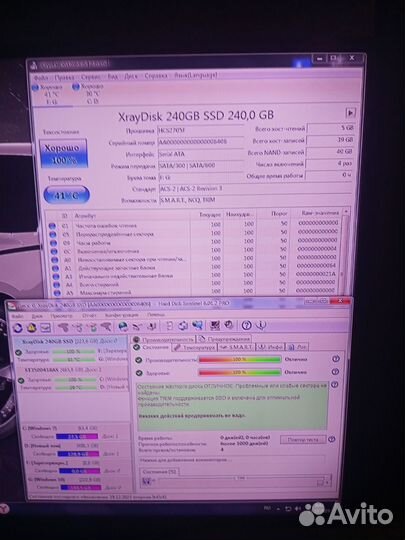The height and width of the screenshot is (540, 405).
Task: Click the help icon next to Повтор теста
Action: pos(331,439)
